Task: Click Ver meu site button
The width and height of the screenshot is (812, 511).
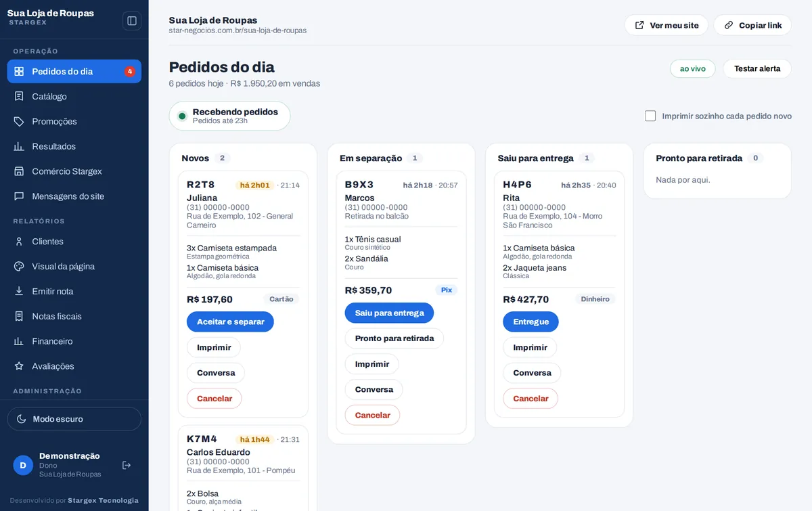Action: [x=666, y=25]
